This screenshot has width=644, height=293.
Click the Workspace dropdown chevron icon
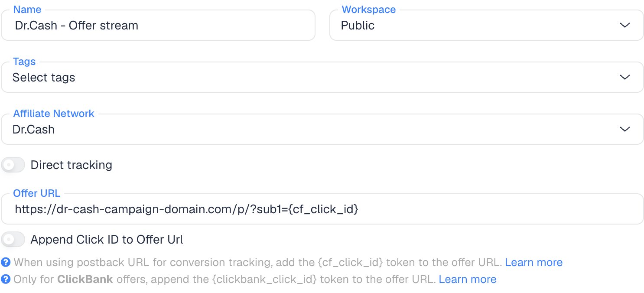[624, 25]
